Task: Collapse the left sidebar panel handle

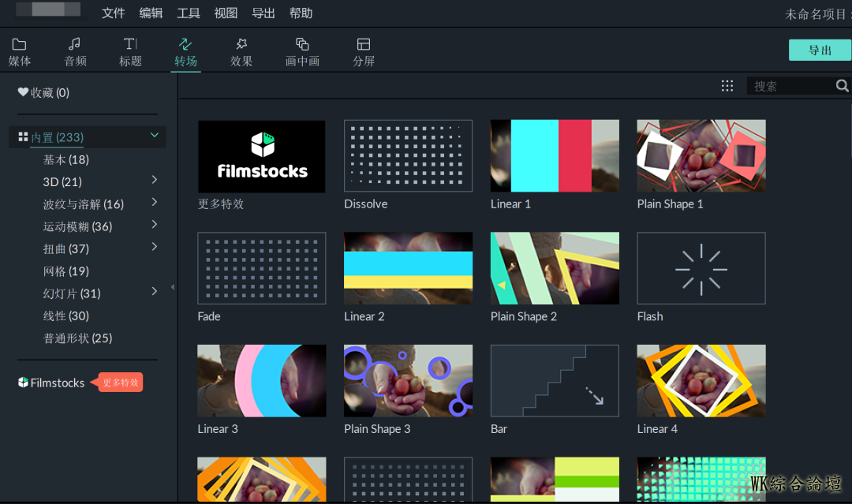Action: [x=173, y=287]
